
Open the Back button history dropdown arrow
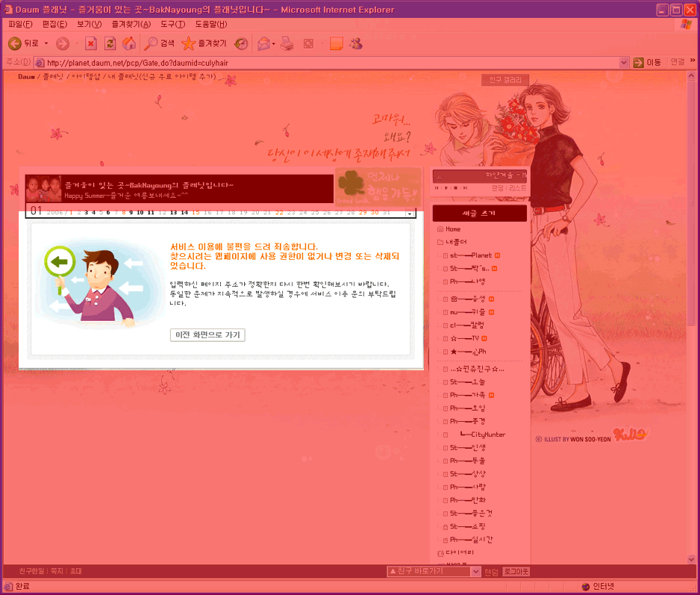click(46, 43)
